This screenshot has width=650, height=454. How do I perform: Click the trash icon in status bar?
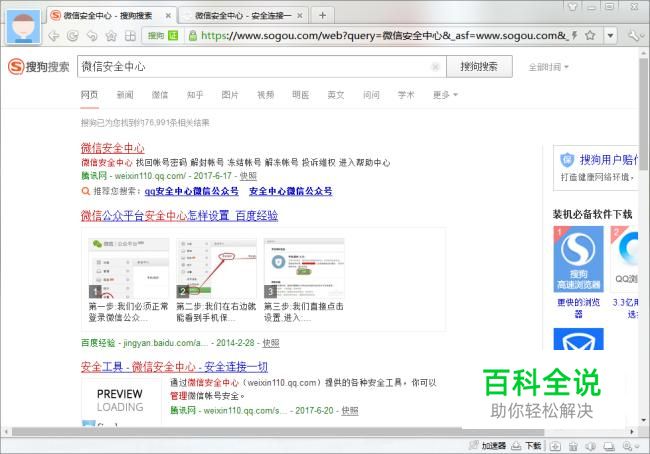tap(573, 447)
